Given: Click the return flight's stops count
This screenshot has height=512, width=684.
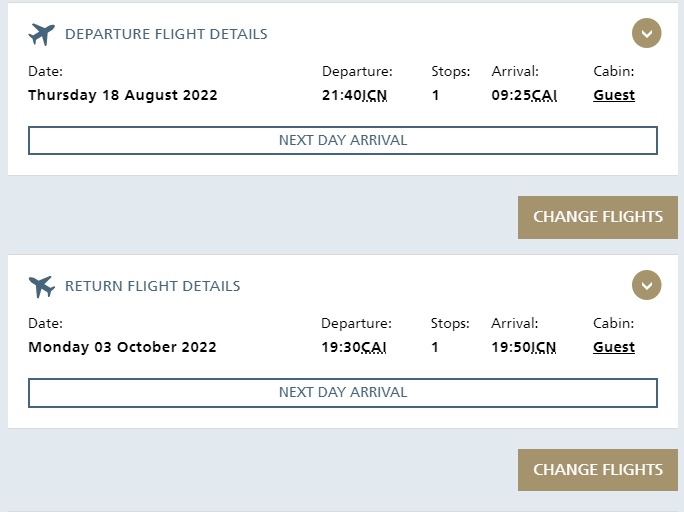Looking at the screenshot, I should coord(434,347).
